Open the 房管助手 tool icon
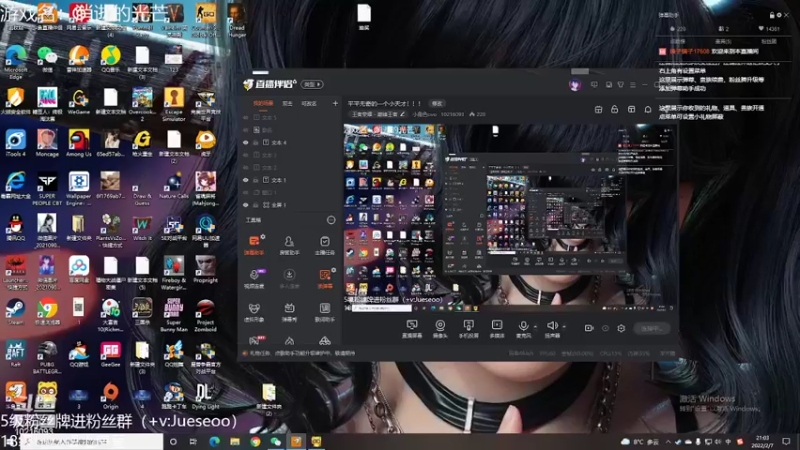 pyautogui.click(x=289, y=244)
